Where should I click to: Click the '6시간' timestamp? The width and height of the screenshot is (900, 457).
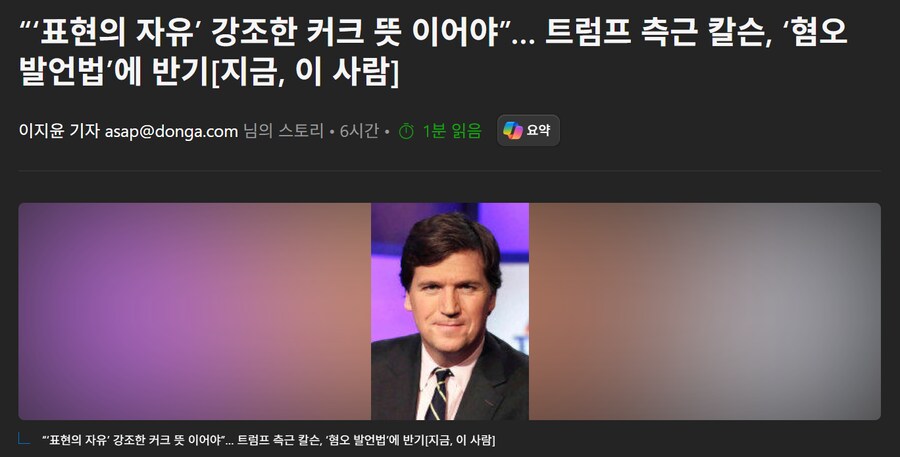pyautogui.click(x=359, y=131)
